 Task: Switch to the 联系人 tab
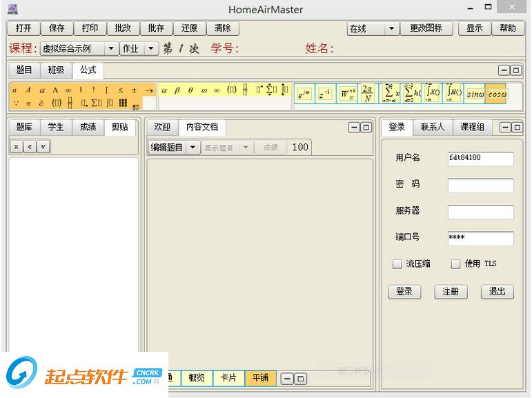[433, 127]
